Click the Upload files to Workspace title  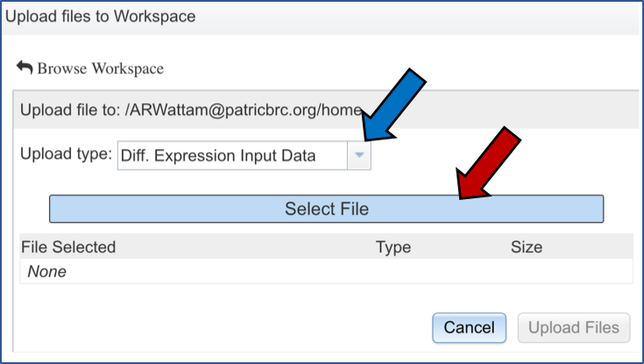[x=101, y=16]
